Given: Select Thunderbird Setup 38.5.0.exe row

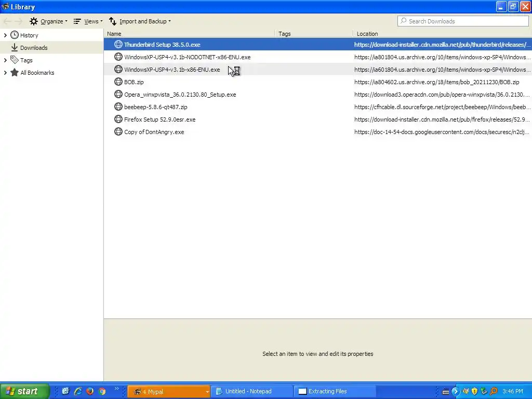Looking at the screenshot, I should click(318, 45).
